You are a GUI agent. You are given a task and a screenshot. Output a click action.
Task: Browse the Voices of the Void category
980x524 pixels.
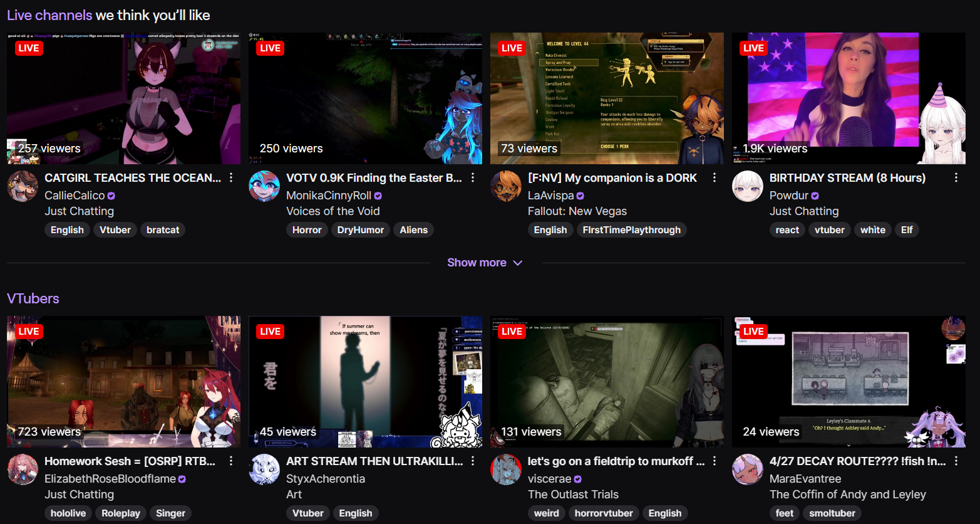coord(333,211)
